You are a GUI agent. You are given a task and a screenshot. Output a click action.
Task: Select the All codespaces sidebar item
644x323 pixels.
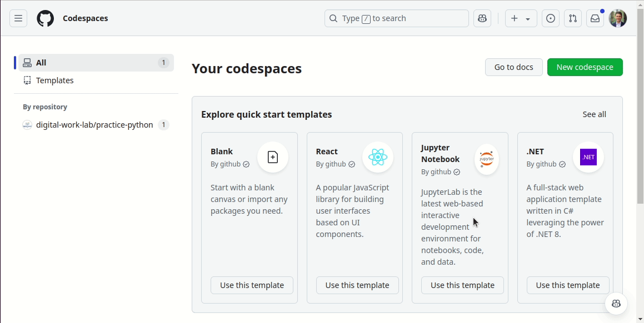pyautogui.click(x=96, y=63)
